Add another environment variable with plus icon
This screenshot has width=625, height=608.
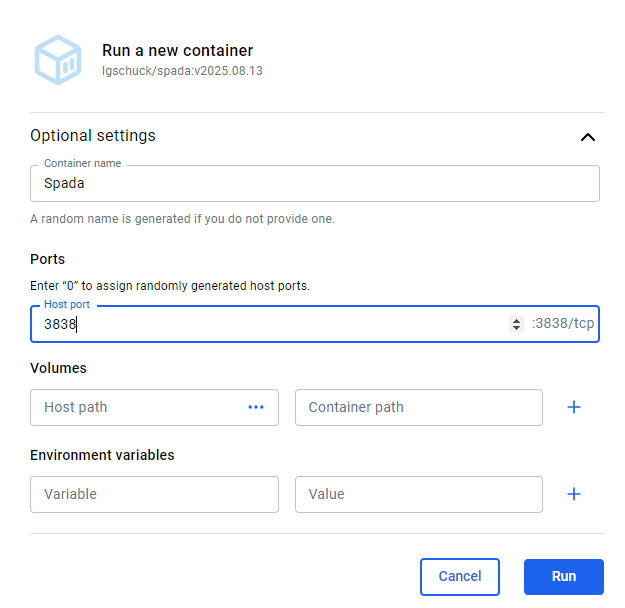point(574,494)
